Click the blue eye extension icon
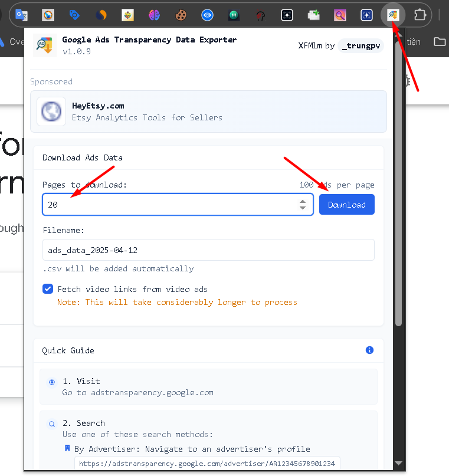Screen dimensions: 449x476 click(x=207, y=15)
